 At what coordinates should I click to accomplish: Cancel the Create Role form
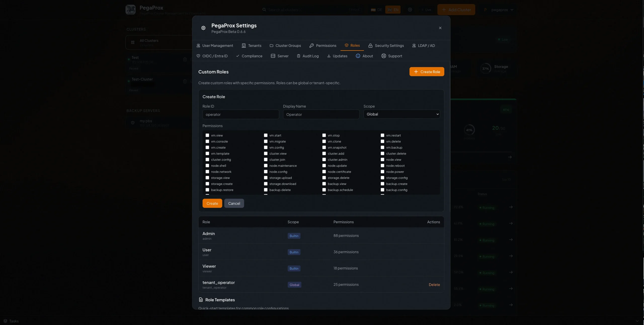pyautogui.click(x=234, y=203)
